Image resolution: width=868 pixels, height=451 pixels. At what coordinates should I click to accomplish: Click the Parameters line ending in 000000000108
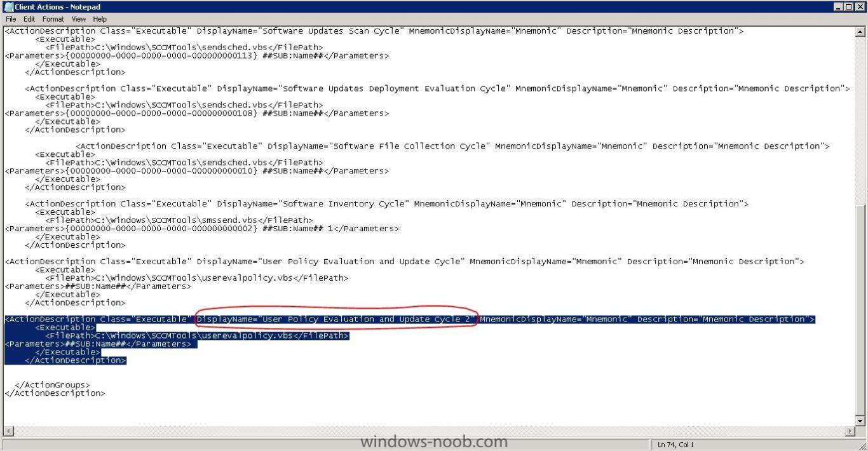pos(196,113)
